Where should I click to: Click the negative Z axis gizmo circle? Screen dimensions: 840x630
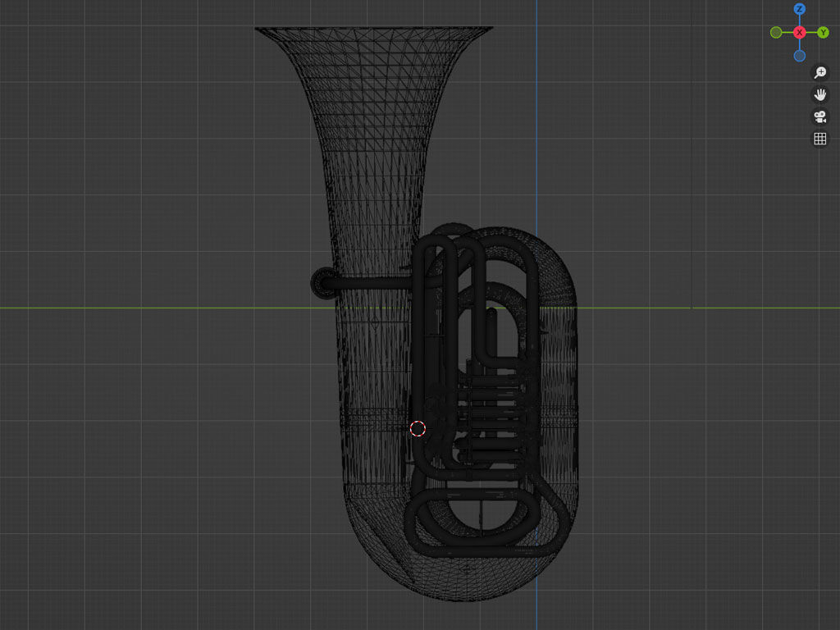[799, 57]
